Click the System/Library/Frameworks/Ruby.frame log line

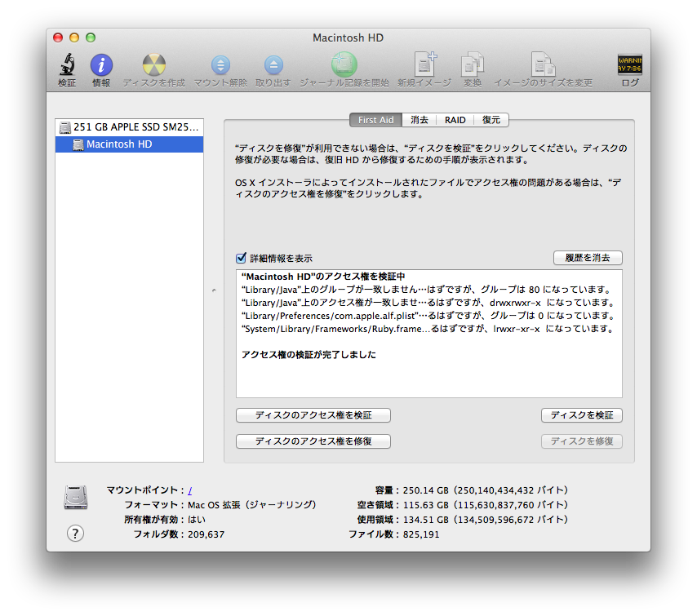click(428, 329)
